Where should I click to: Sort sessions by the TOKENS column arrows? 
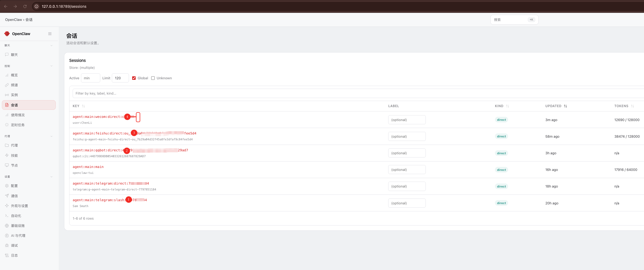point(632,106)
